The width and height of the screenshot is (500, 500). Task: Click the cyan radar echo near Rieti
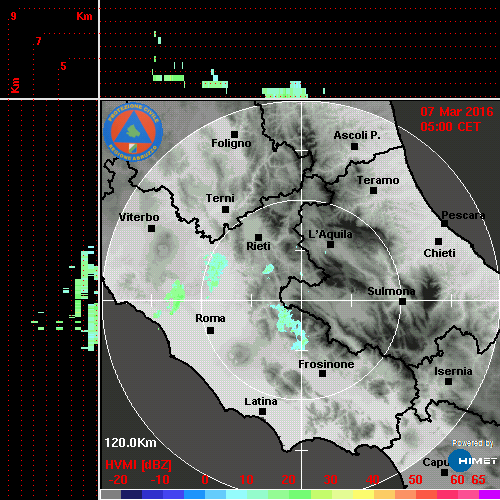[268, 269]
